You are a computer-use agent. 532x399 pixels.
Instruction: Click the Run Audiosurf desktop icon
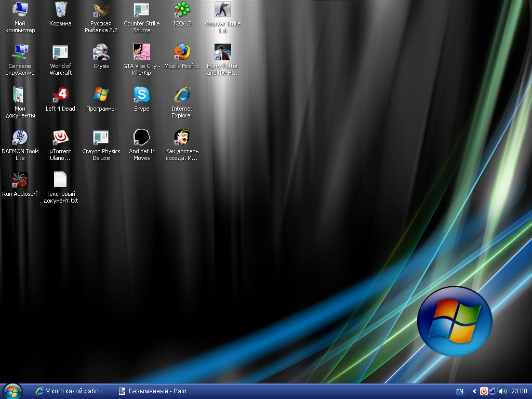(20, 180)
